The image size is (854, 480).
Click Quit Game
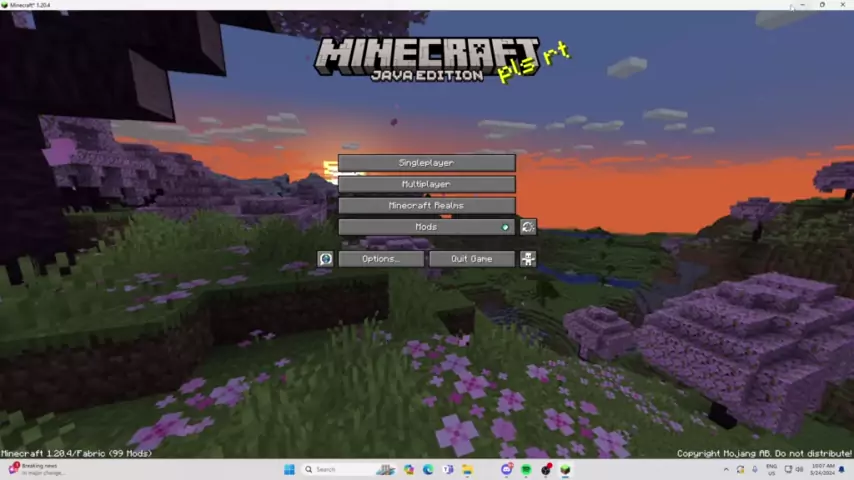(471, 259)
